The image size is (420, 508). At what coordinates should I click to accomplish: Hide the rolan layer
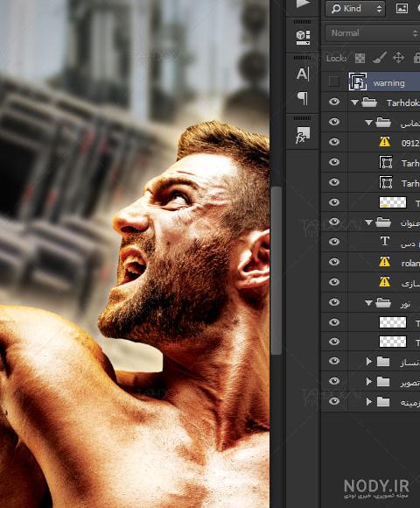point(334,262)
